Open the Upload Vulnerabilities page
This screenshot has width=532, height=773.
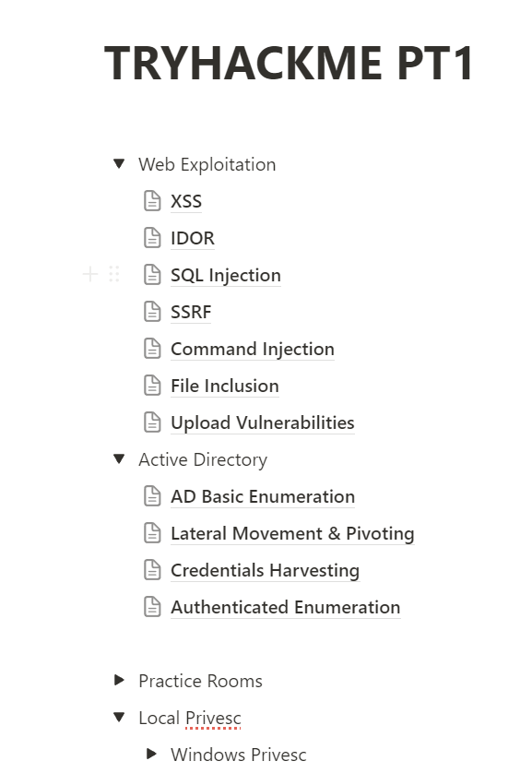pyautogui.click(x=263, y=423)
